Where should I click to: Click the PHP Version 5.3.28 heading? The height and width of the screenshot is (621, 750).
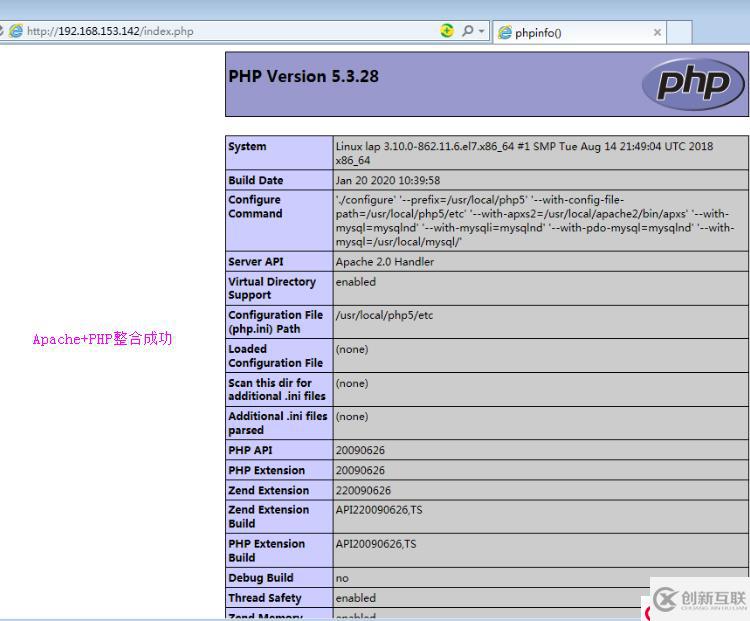303,76
